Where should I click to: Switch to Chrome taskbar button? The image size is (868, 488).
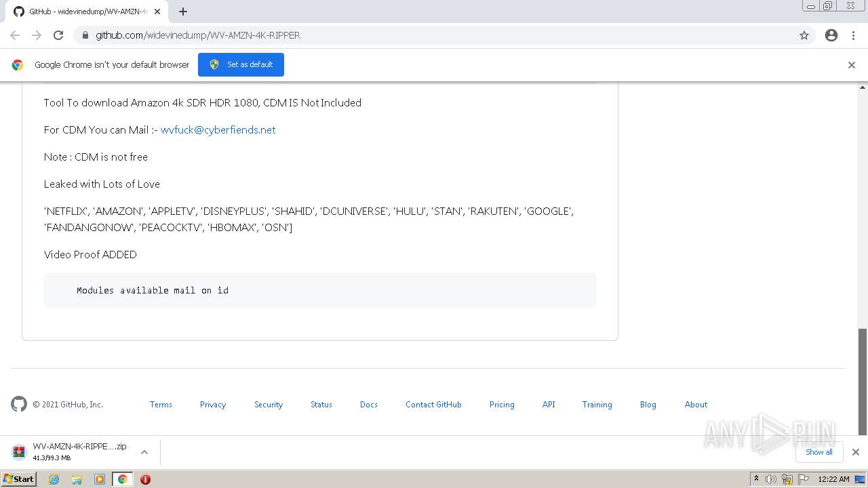pyautogui.click(x=122, y=479)
